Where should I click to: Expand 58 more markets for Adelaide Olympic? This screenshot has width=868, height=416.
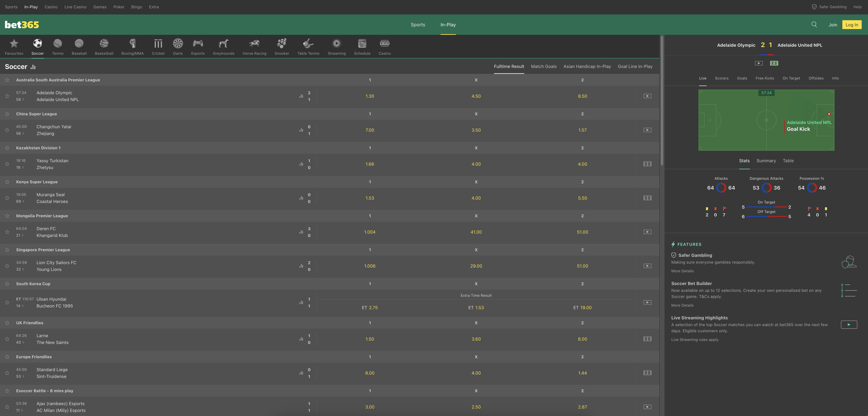[x=20, y=100]
